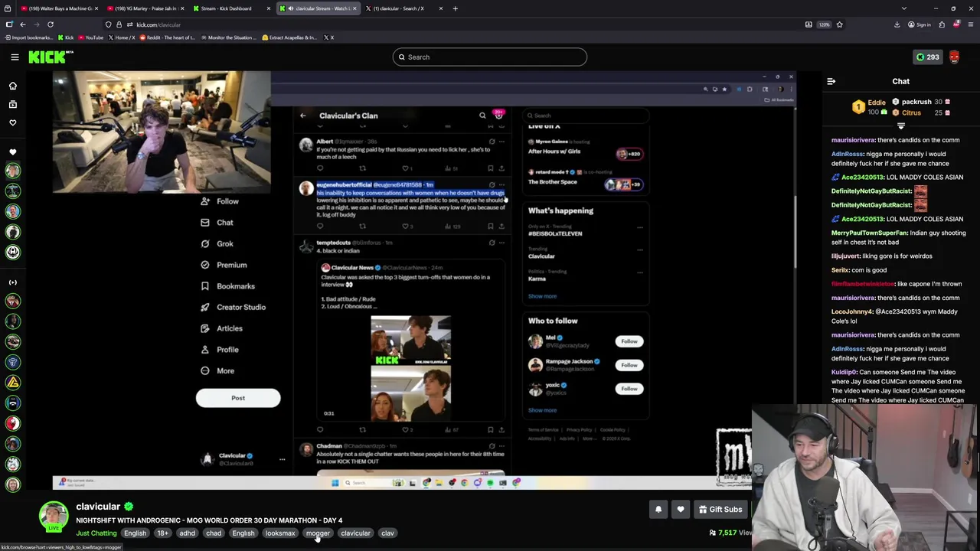The height and width of the screenshot is (551, 980).
Task: Expand the list all tabs chevron
Action: point(904,8)
